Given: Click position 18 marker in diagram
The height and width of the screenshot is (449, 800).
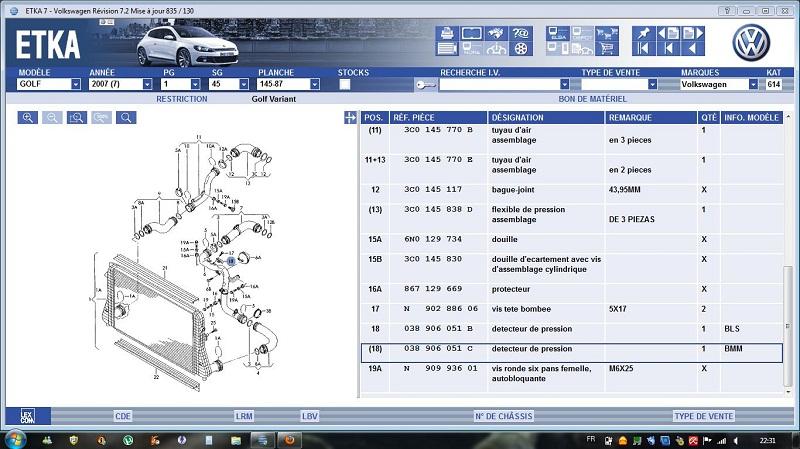Looking at the screenshot, I should click(x=231, y=261).
